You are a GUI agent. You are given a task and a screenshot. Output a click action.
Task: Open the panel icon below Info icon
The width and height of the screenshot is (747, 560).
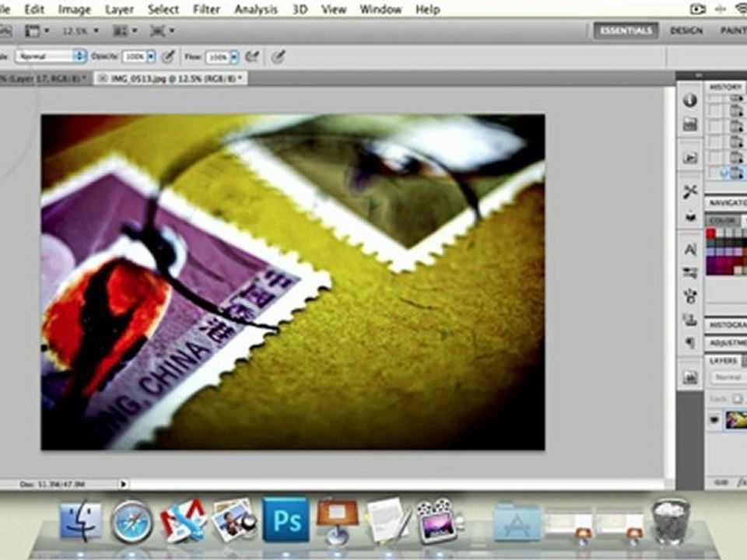pos(690,124)
